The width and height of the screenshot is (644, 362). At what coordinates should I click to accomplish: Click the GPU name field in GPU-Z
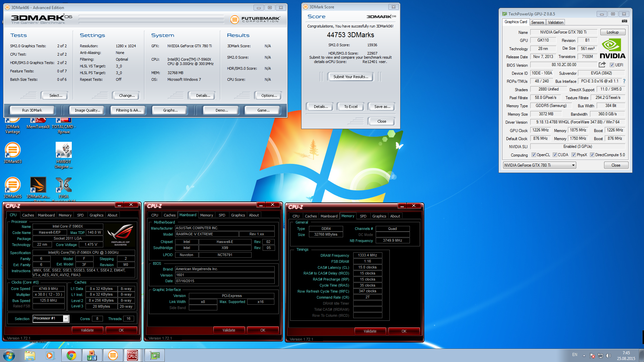pyautogui.click(x=563, y=32)
